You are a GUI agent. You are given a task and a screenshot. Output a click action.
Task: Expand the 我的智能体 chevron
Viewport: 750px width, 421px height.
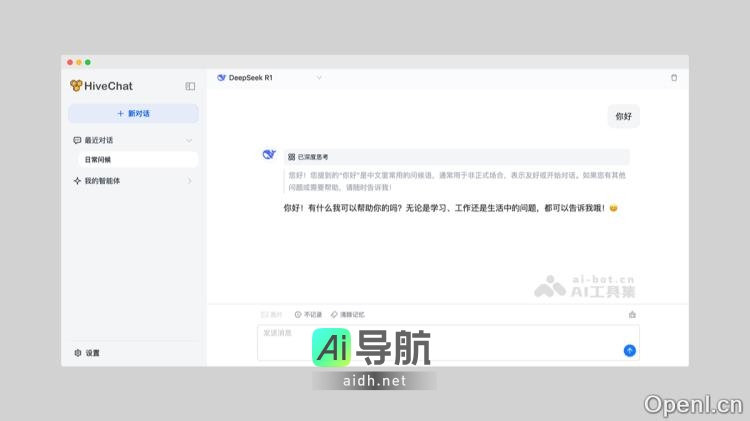[189, 181]
